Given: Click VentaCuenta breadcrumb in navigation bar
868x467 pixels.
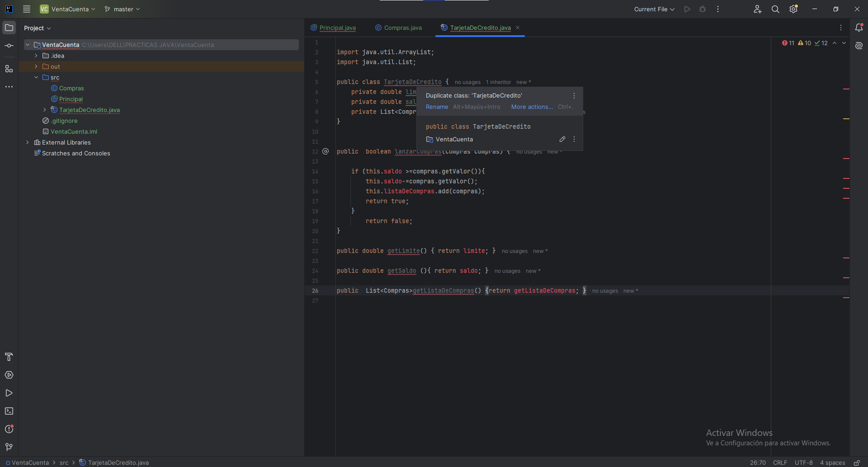Looking at the screenshot, I should click(28, 462).
